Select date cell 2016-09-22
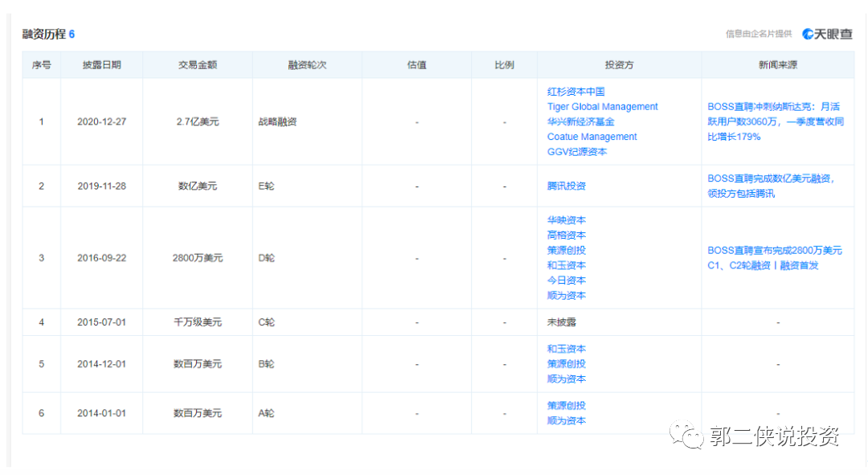Viewport: 868px width, 475px height. tap(102, 258)
